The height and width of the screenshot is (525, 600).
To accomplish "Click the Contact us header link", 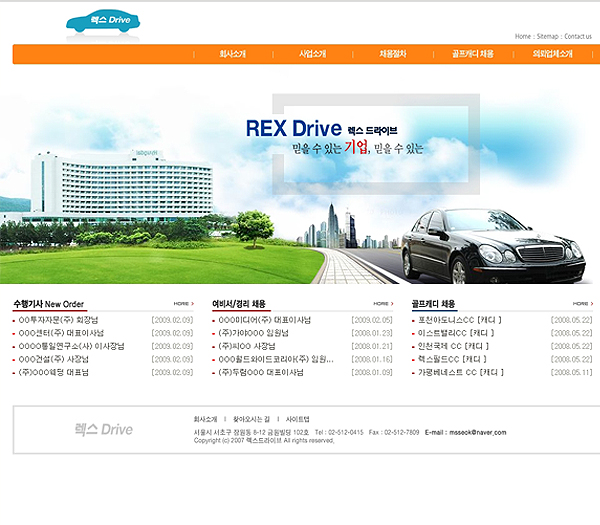I will point(578,36).
